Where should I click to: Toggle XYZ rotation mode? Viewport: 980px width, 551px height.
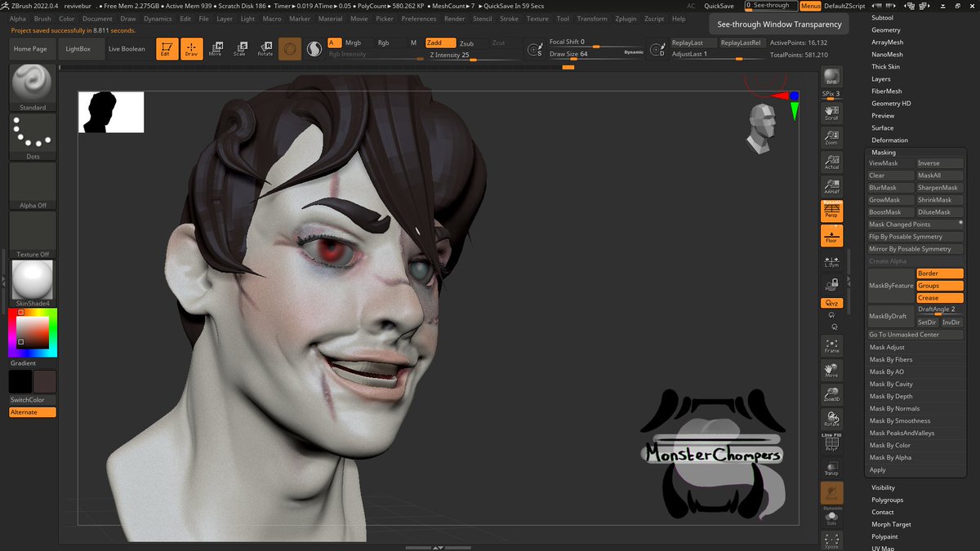831,303
